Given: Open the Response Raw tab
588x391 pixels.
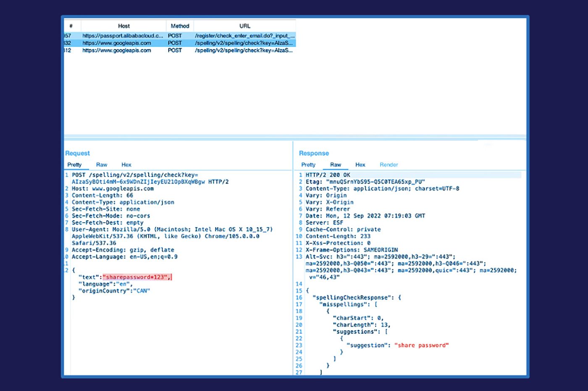Looking at the screenshot, I should click(x=336, y=165).
